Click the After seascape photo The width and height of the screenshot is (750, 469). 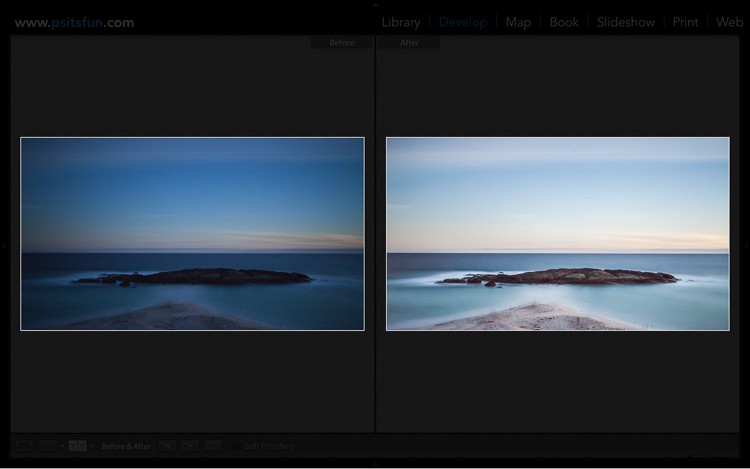(x=558, y=234)
